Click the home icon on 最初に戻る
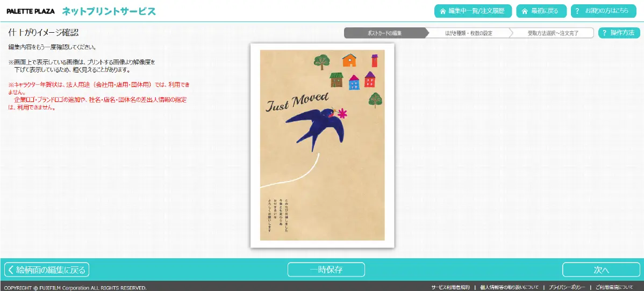 pos(525,11)
